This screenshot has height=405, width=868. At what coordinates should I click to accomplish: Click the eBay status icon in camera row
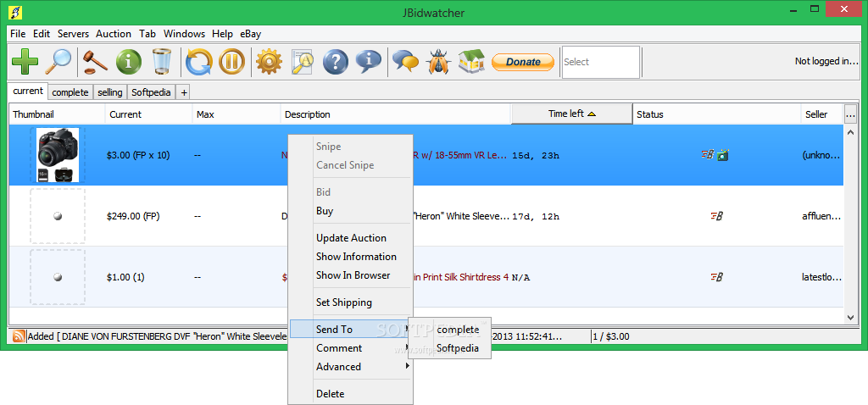pos(708,155)
